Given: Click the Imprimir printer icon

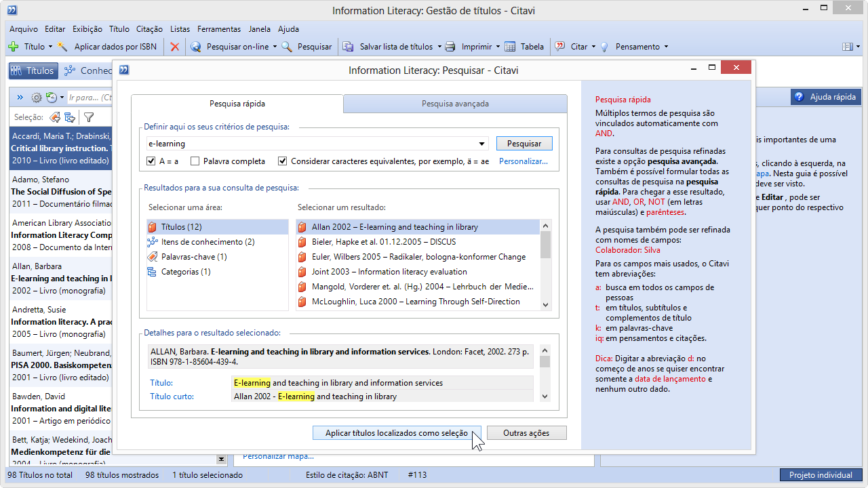Looking at the screenshot, I should 450,47.
